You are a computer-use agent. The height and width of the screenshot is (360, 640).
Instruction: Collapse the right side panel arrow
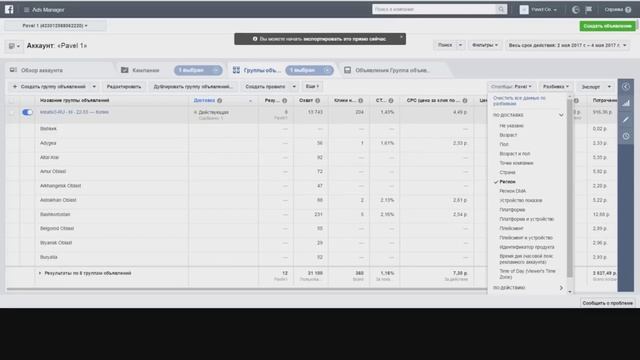[626, 87]
